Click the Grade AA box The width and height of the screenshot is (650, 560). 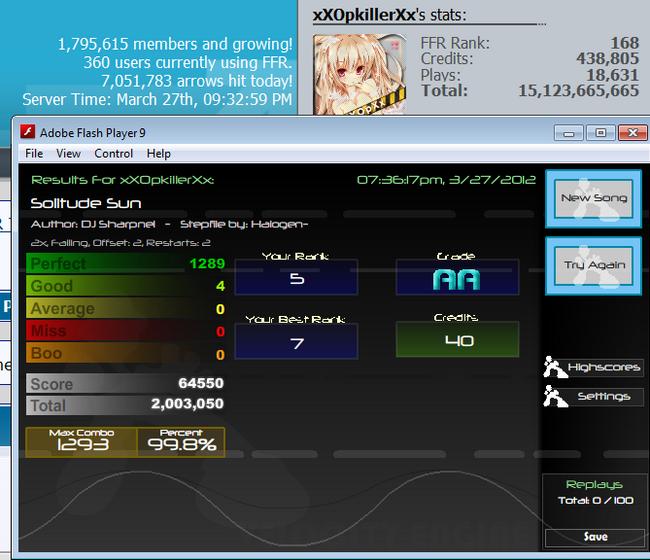point(457,277)
